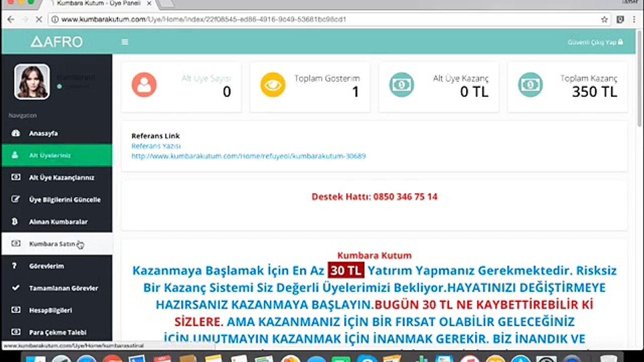The width and height of the screenshot is (644, 362).
Task: Click Güvenli Çıkış Yap to log out
Action: coord(595,42)
